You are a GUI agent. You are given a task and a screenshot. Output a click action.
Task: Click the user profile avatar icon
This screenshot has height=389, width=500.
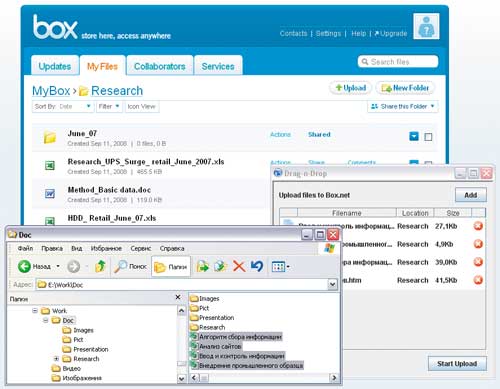click(426, 26)
